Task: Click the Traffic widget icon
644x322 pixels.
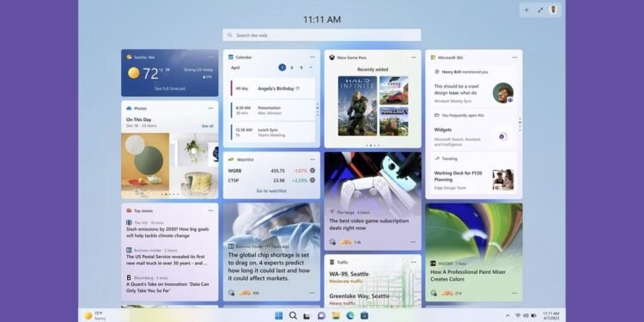Action: [x=331, y=262]
